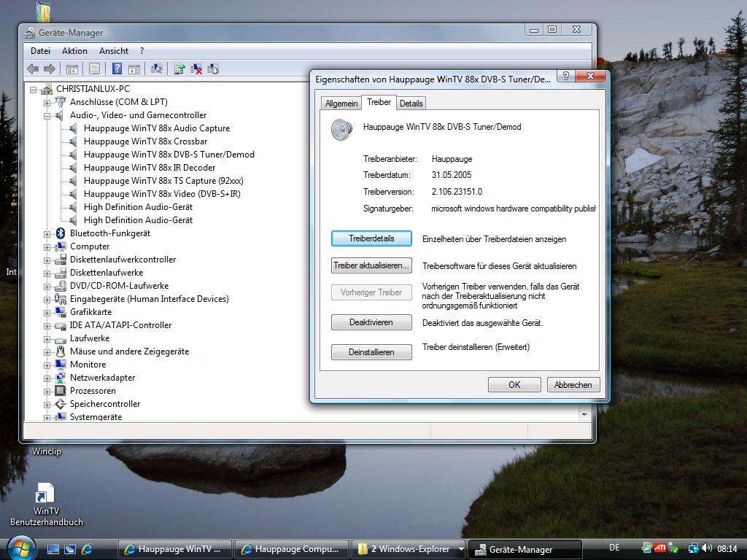Select Hauppauge WinTV 88x TS Capture (92xxx)
Image resolution: width=747 pixels, height=560 pixels.
(x=163, y=181)
